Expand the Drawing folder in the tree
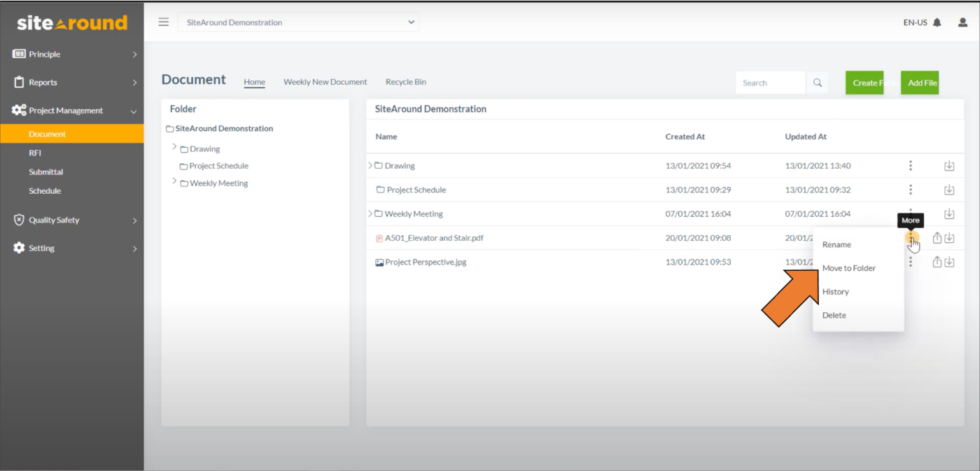 (x=174, y=148)
